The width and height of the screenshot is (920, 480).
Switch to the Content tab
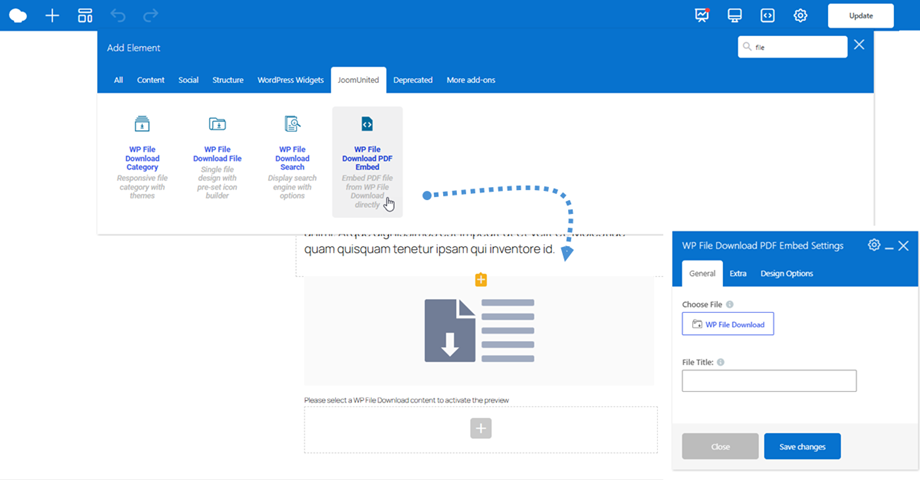151,80
